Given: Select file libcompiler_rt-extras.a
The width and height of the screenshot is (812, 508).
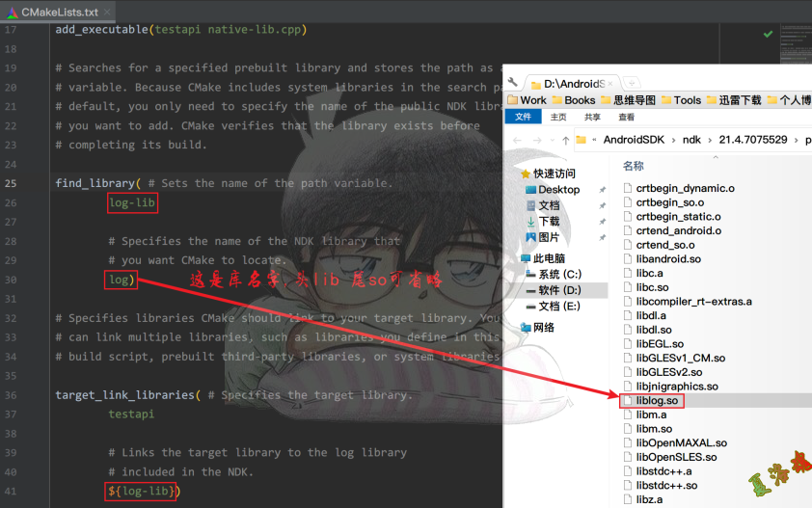Looking at the screenshot, I should tap(688, 302).
